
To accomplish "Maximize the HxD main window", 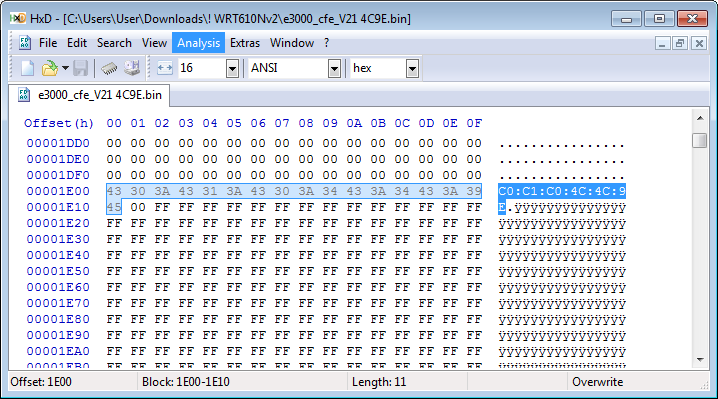I will tap(659, 19).
